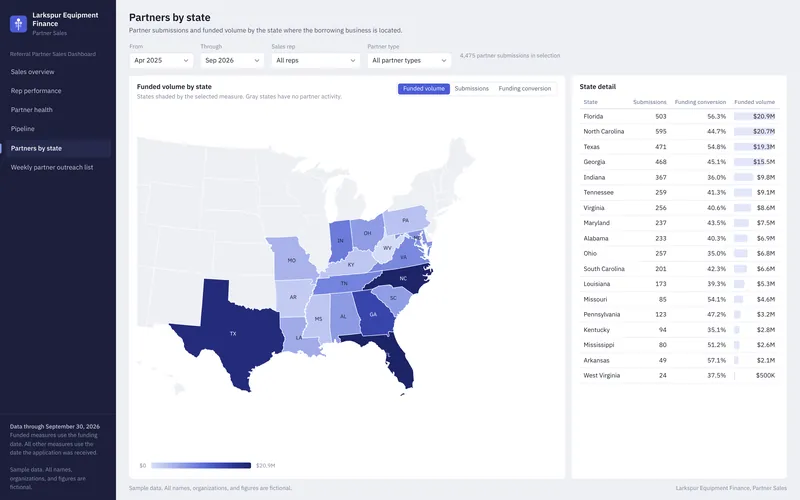
Task: Sort by Submissions column header
Action: click(649, 102)
